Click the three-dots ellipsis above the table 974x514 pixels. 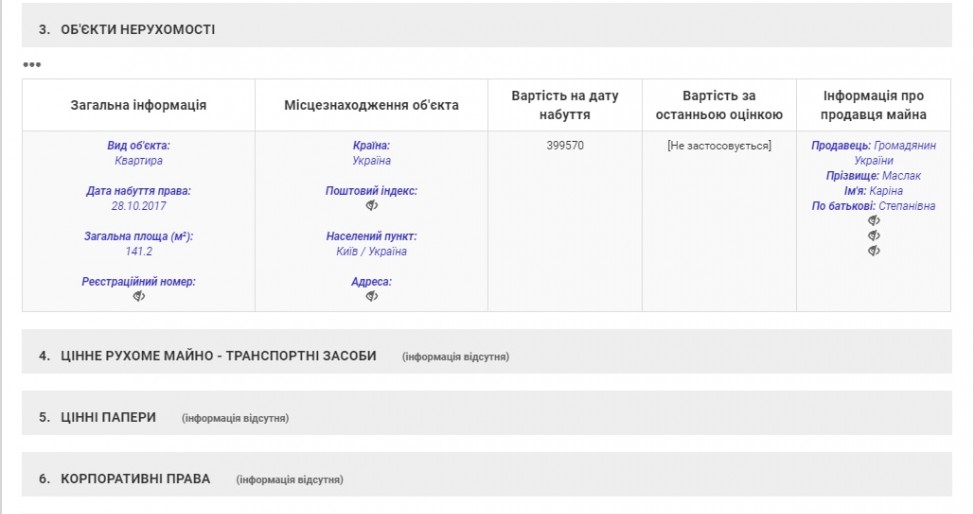[32, 64]
